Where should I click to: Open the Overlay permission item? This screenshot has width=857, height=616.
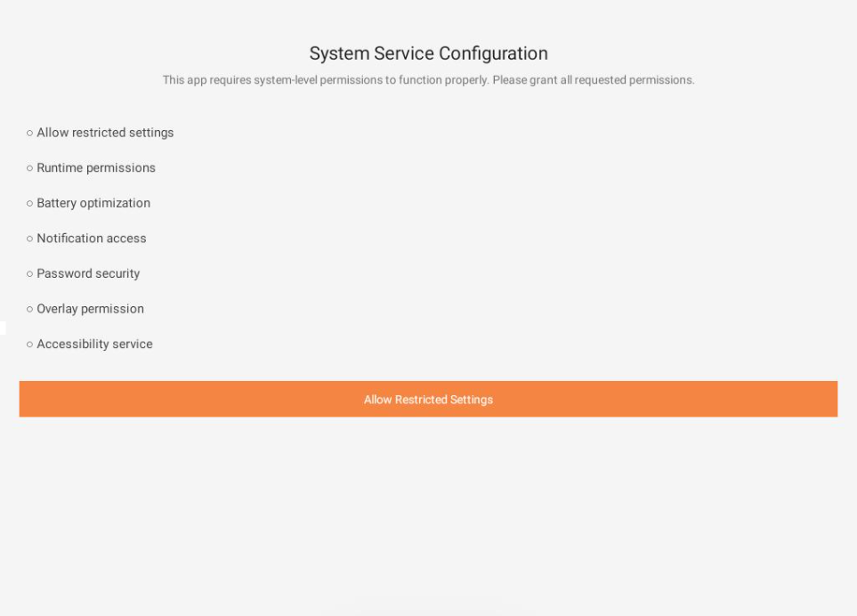click(90, 308)
